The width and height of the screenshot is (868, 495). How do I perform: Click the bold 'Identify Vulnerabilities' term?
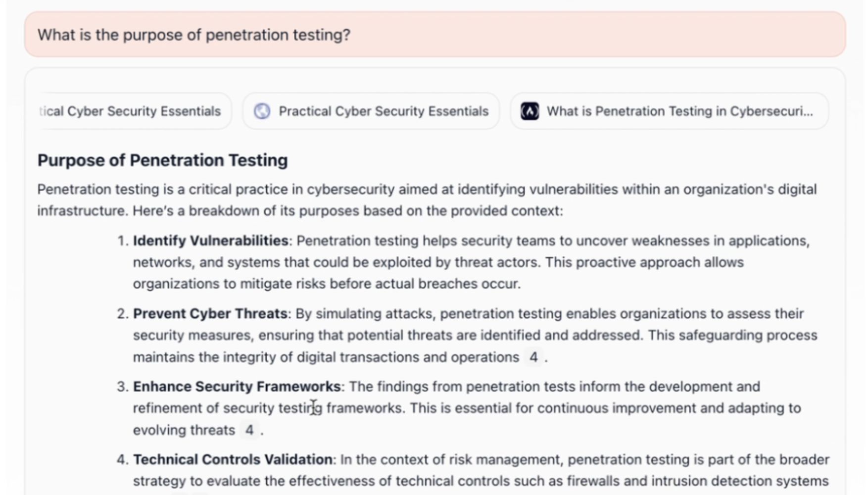[x=210, y=241]
